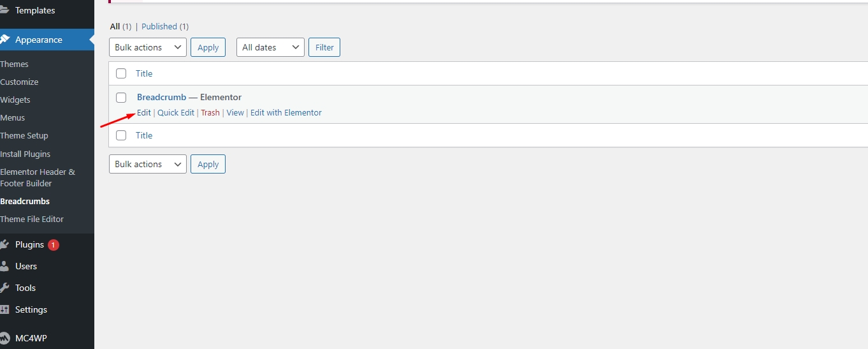Open Theme File Editor submenu item
This screenshot has height=349, width=868.
click(x=32, y=219)
